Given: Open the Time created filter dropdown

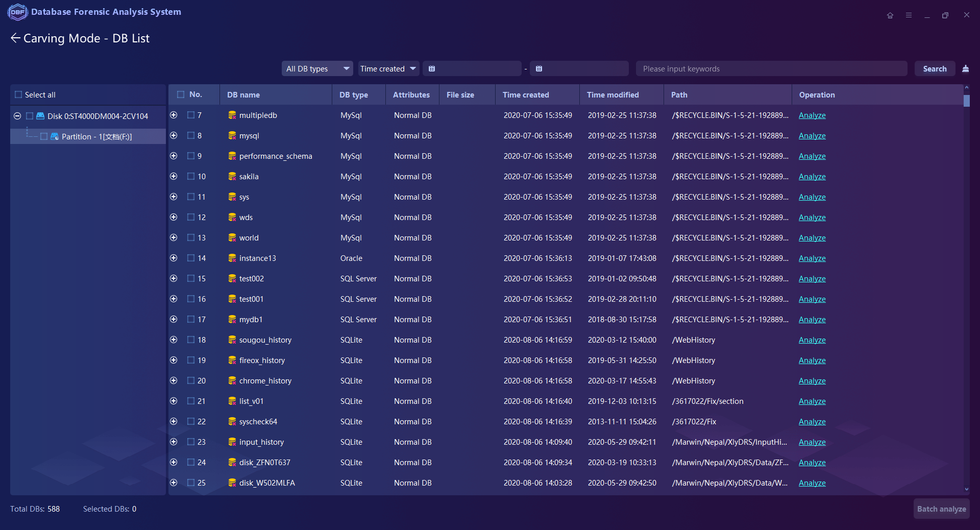Looking at the screenshot, I should 388,69.
